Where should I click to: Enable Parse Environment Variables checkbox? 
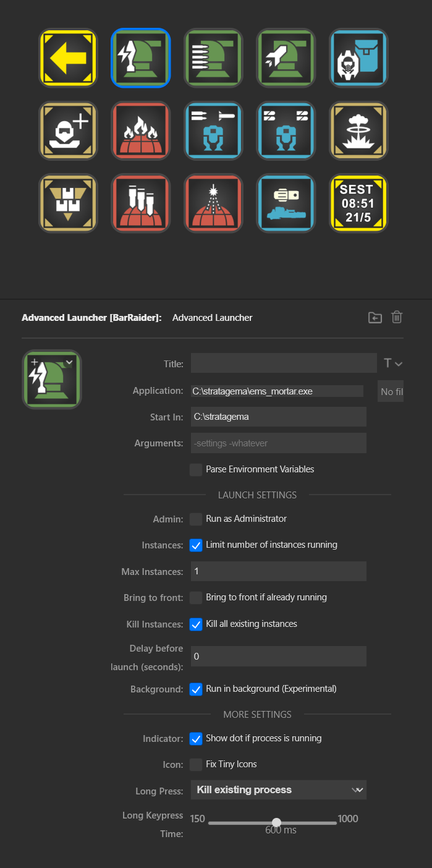tap(196, 470)
